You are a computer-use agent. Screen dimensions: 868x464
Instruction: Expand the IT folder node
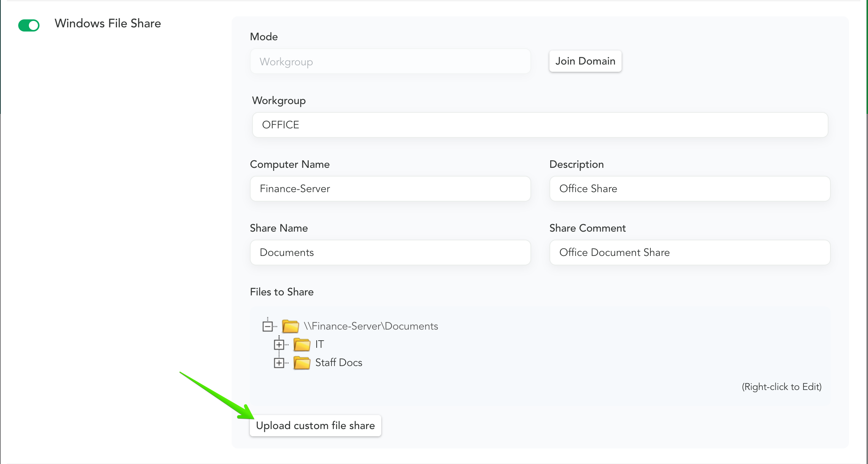279,344
